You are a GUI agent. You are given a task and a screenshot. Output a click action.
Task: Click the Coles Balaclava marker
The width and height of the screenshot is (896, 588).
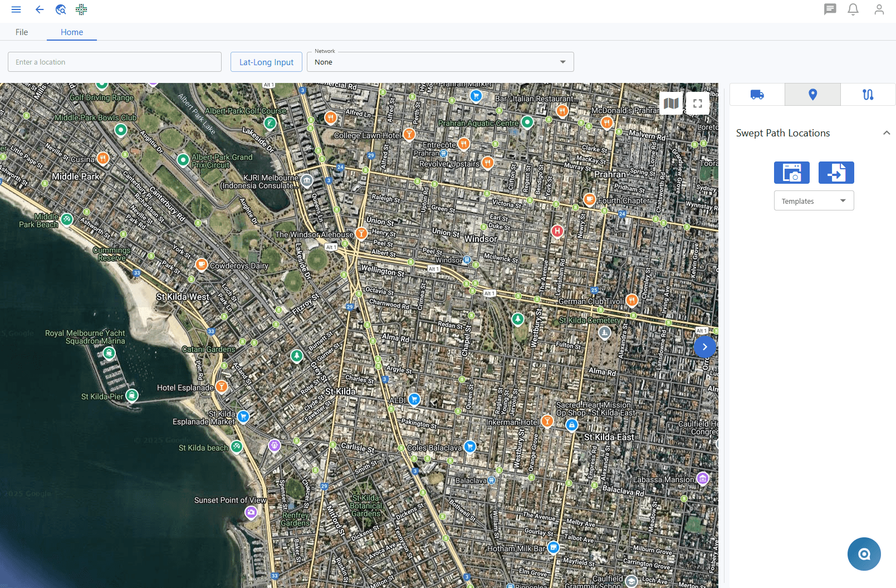pos(470,447)
